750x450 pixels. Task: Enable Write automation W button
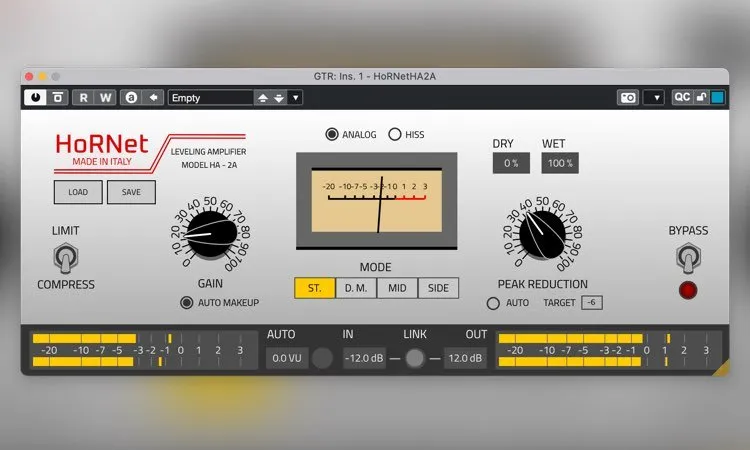click(105, 98)
